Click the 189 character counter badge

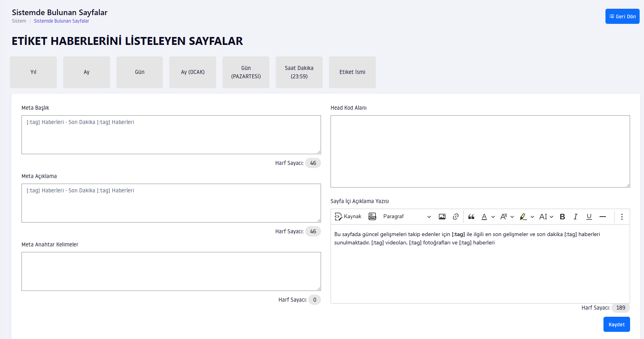[x=621, y=308]
